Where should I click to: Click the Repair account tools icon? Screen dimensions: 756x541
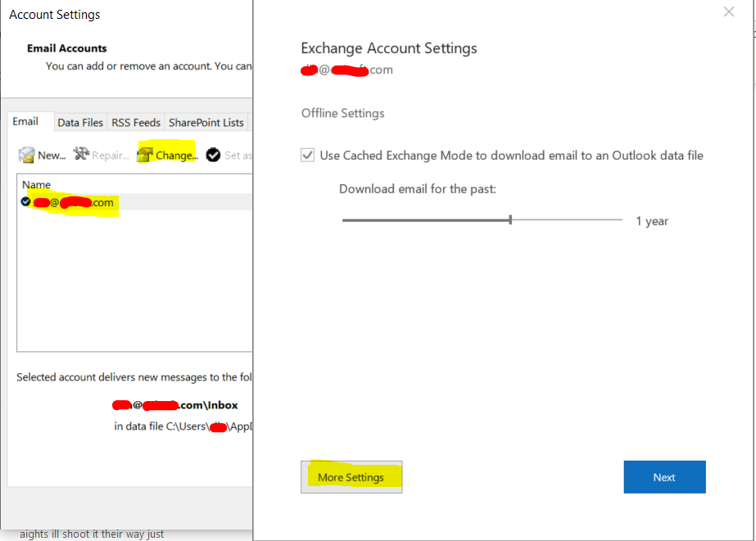click(x=81, y=155)
